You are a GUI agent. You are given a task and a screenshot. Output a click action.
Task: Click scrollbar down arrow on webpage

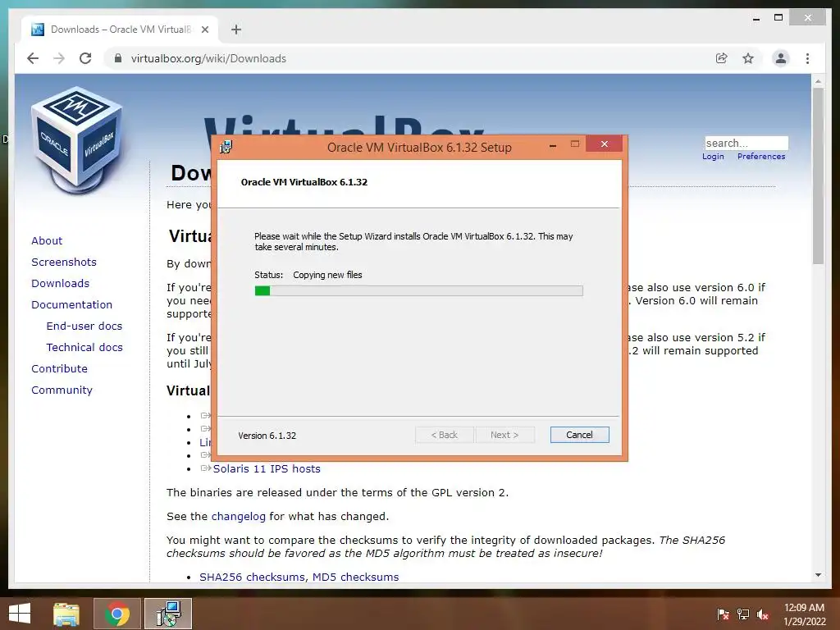pos(818,575)
